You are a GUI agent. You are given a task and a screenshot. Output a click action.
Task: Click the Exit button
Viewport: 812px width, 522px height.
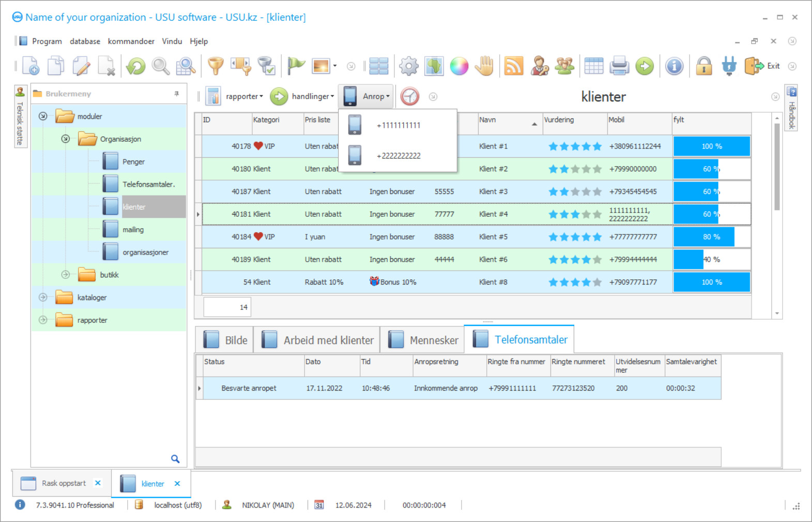762,66
